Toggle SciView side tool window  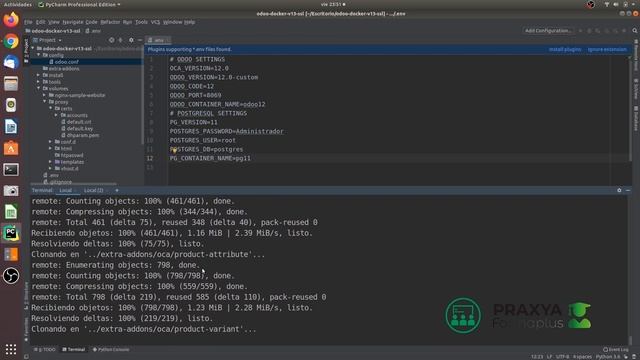[x=636, y=89]
